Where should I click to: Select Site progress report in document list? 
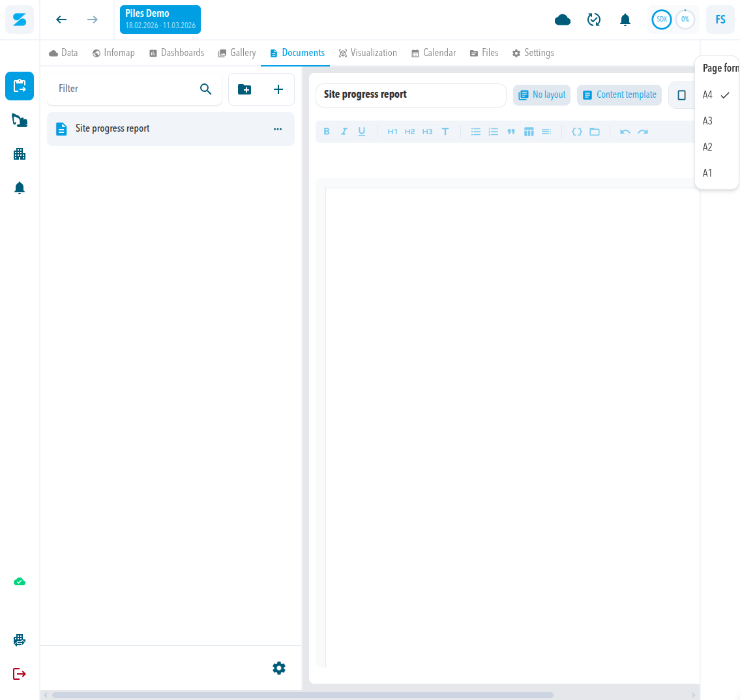(x=170, y=129)
